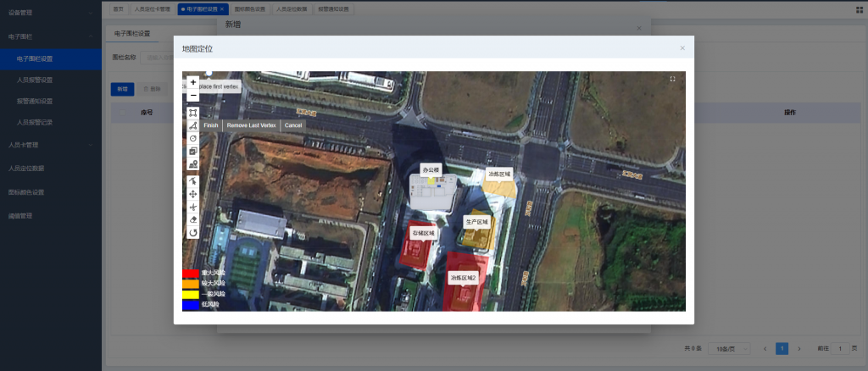Select the eraser removal tool
This screenshot has width=868, height=371.
pos(193,219)
